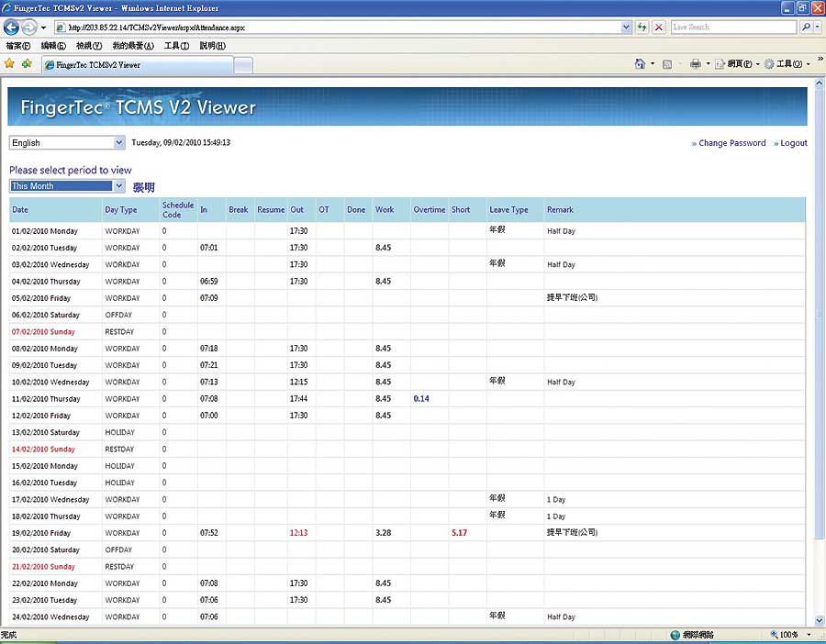
Task: Open the 工具(O) gear menu
Action: (787, 64)
